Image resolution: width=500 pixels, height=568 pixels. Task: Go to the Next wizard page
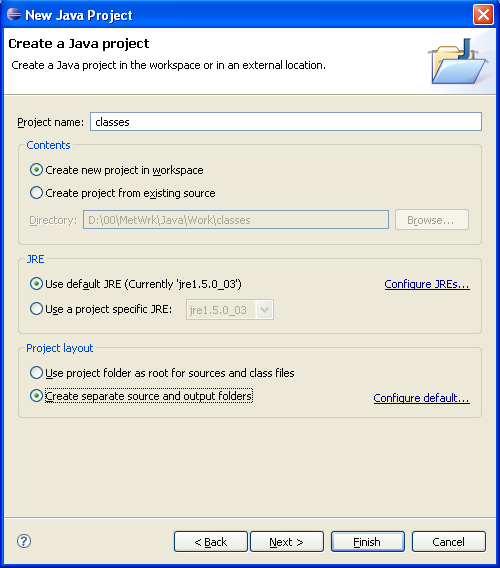click(x=287, y=542)
